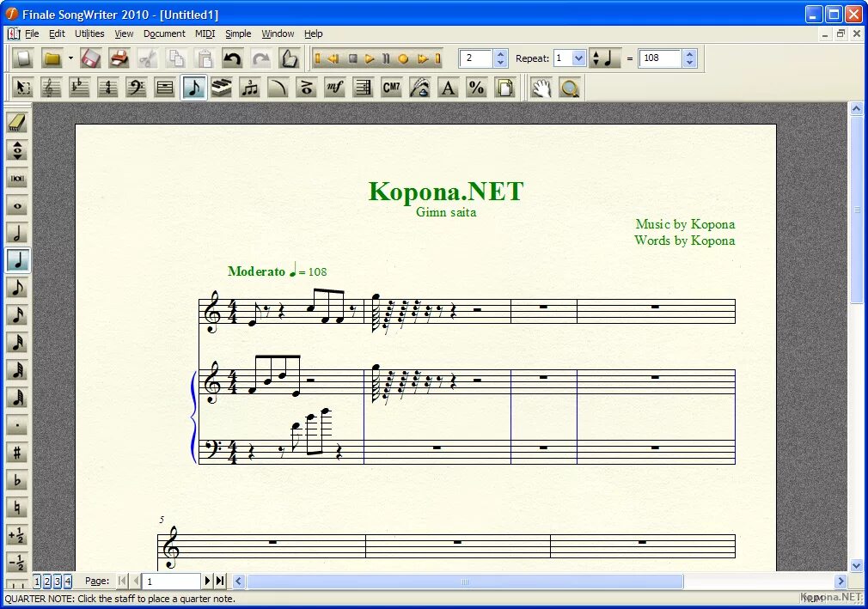The height and width of the screenshot is (609, 868).
Task: Open the Repeat count dropdown
Action: (578, 58)
